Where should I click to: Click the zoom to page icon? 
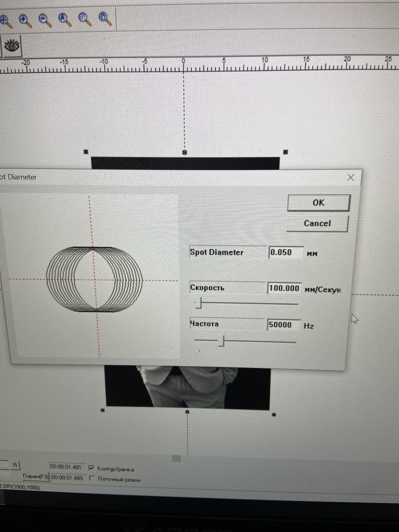click(x=105, y=18)
